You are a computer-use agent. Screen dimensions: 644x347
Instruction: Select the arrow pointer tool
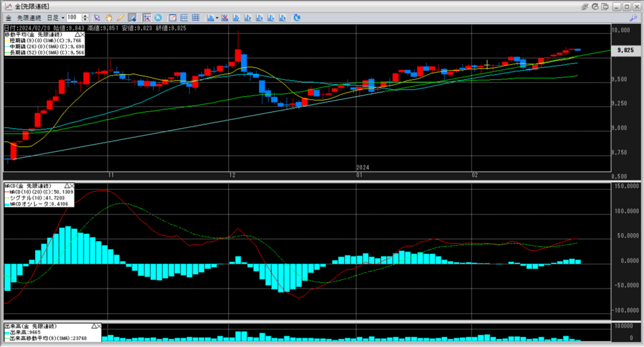(x=97, y=18)
